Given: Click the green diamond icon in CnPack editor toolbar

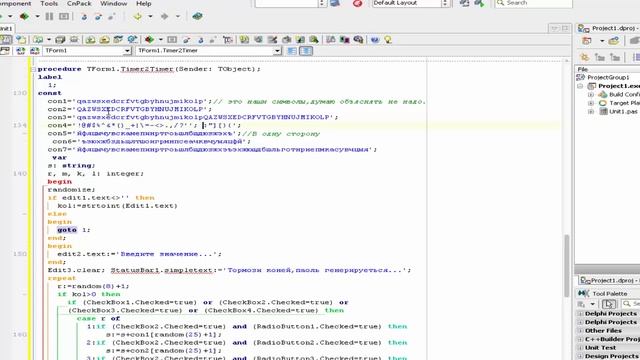Looking at the screenshot, I should click(x=149, y=40).
